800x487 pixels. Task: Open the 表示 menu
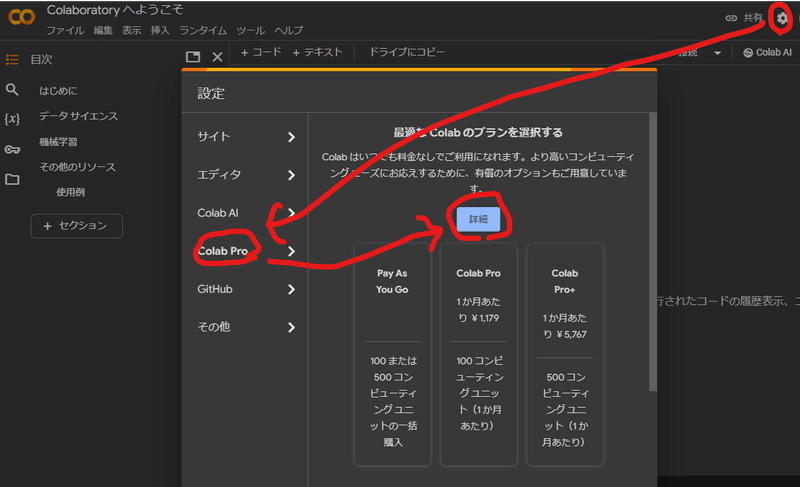click(132, 31)
